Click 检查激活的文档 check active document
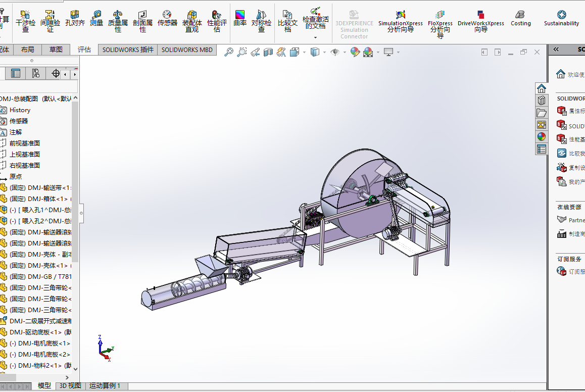 point(315,18)
